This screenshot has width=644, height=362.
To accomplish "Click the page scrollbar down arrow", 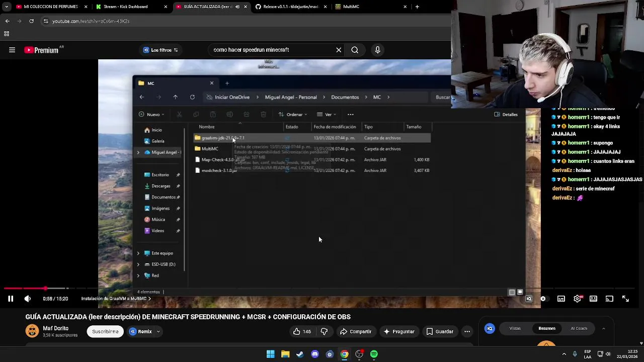I will (641, 343).
